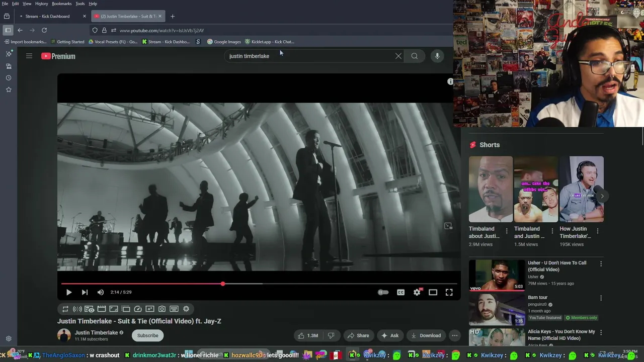The height and width of the screenshot is (362, 644).
Task: Submit search with magnifier button
Action: (x=415, y=56)
